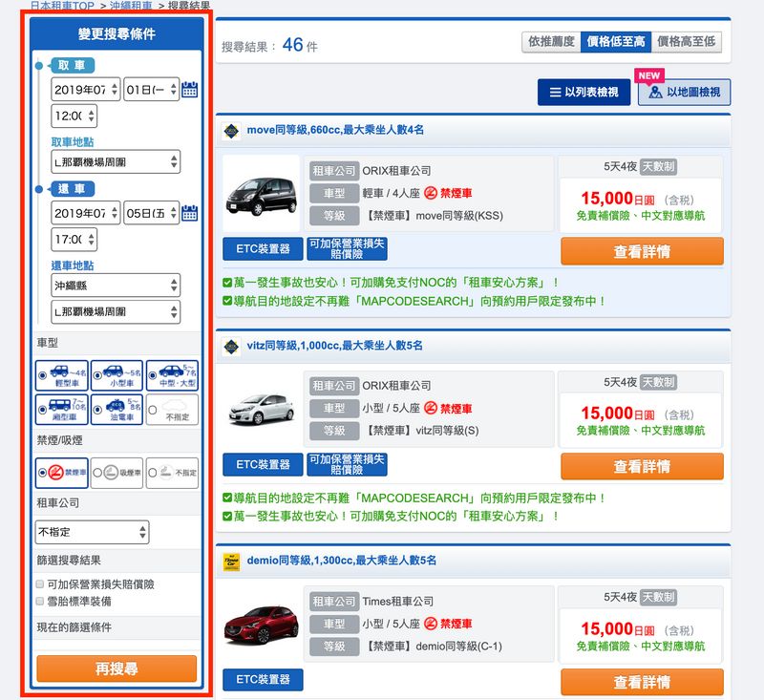This screenshot has height=700, width=764.
Task: Click the 天數制 badge on demio listing
Action: [658, 597]
